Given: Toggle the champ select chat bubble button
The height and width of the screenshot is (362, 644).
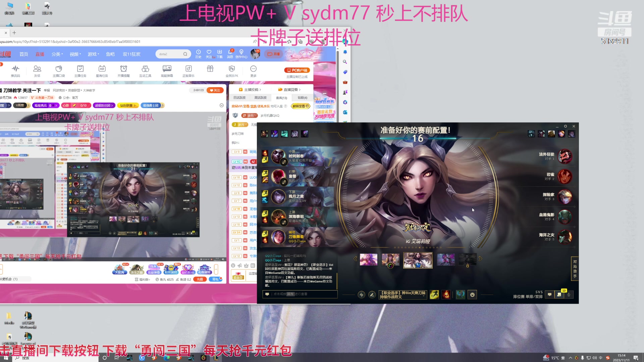Looking at the screenshot, I should point(549,295).
